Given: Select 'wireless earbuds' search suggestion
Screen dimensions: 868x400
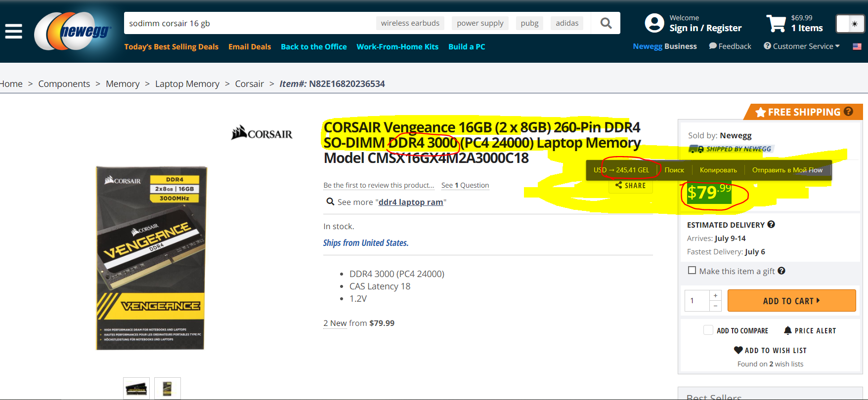Looking at the screenshot, I should [410, 23].
